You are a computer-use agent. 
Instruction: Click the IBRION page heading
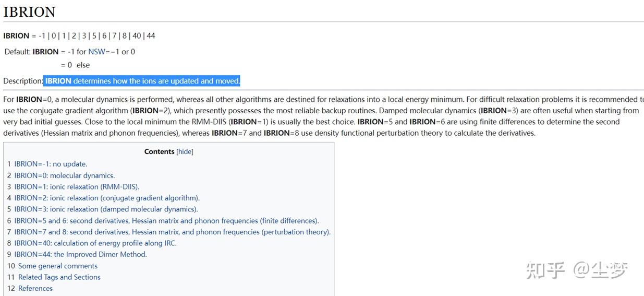29,12
